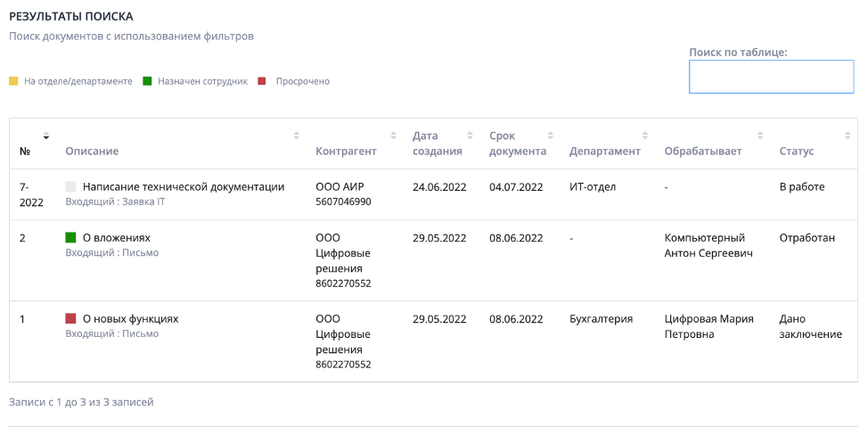Click the sort icon for Обрабатывает column
The height and width of the screenshot is (427, 868).
click(x=760, y=135)
